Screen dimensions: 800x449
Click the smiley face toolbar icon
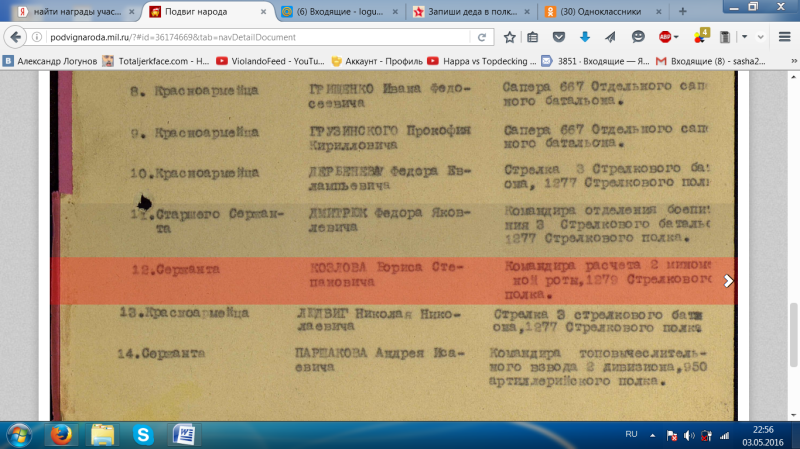pos(637,37)
